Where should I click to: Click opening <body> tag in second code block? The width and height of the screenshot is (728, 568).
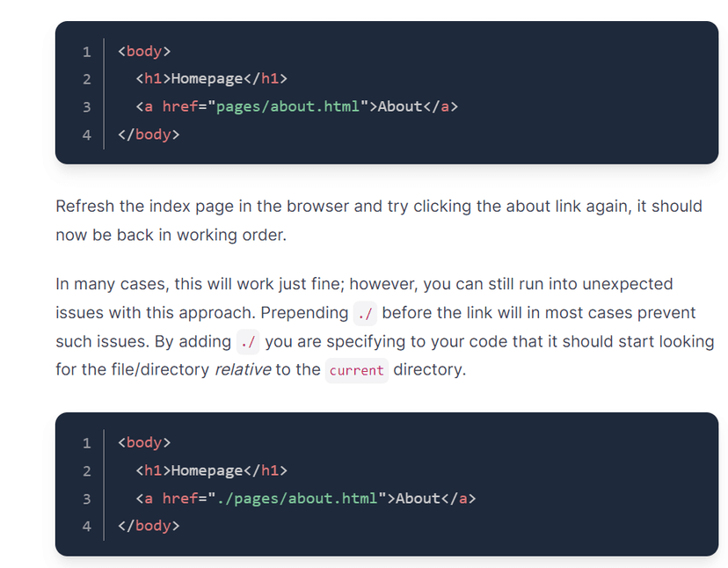click(144, 442)
